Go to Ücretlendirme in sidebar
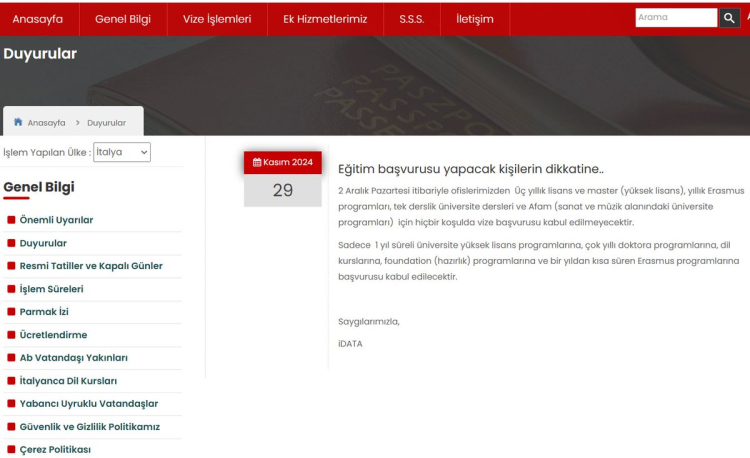Image resolution: width=750 pixels, height=458 pixels. (x=53, y=335)
